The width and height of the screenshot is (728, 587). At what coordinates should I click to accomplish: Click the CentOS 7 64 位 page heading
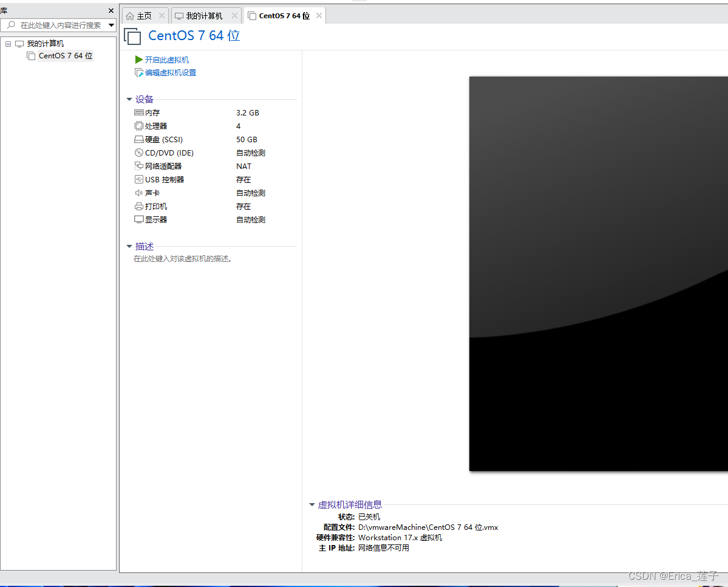click(194, 36)
